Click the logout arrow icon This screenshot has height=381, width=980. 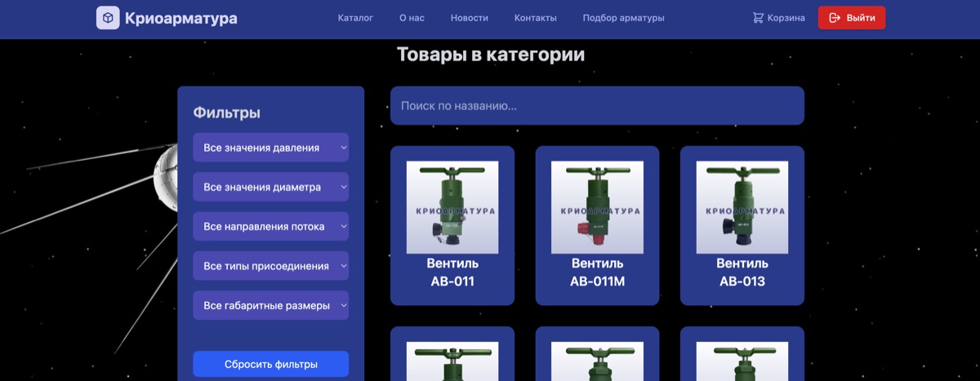[x=835, y=18]
